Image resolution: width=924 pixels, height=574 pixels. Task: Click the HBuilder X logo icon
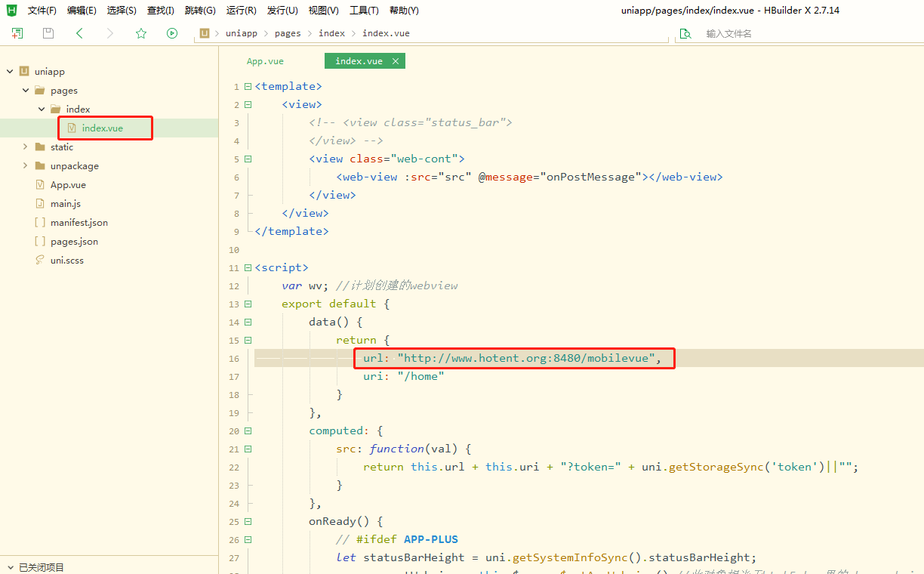click(11, 11)
